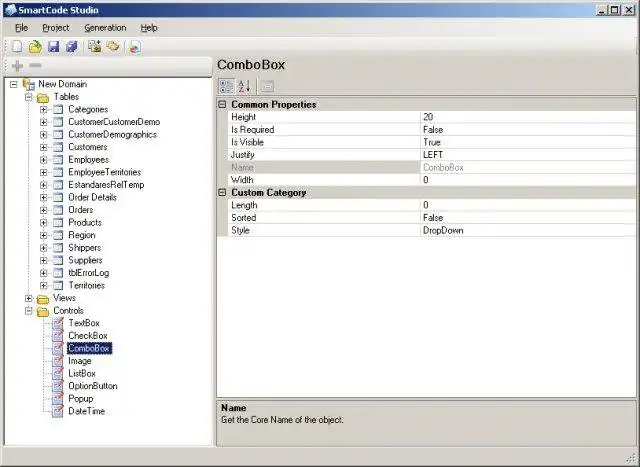Click the Justify value LEFT

(528, 155)
